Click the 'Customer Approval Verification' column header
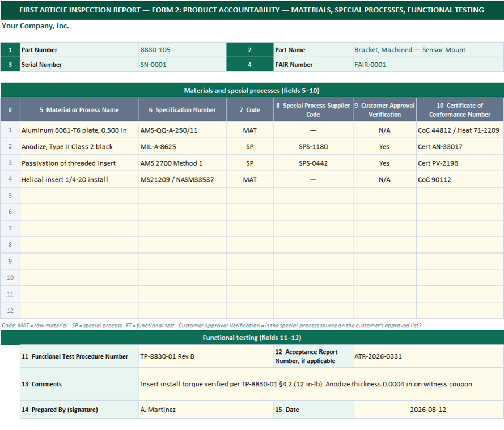The image size is (504, 430). 385,110
